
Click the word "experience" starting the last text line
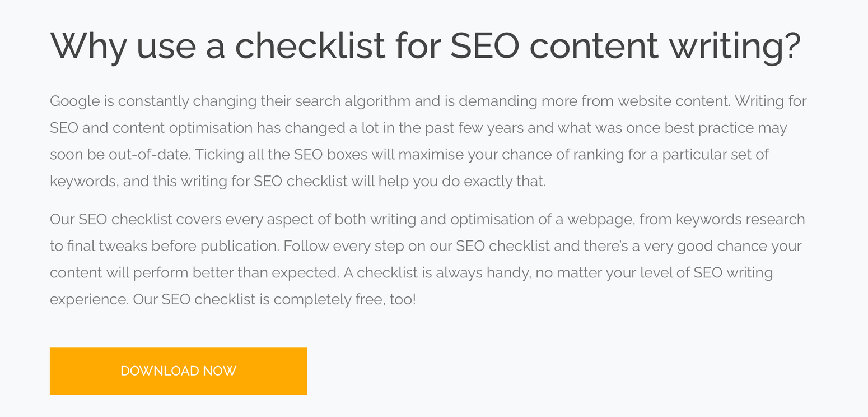88,299
